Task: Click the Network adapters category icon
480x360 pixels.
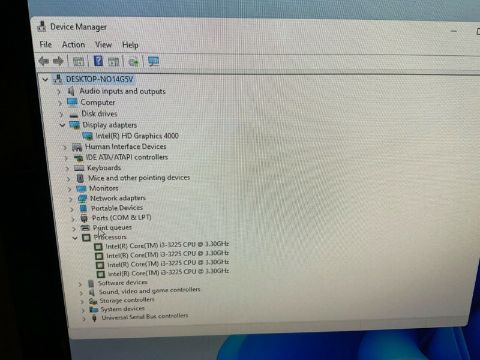Action: click(x=82, y=199)
